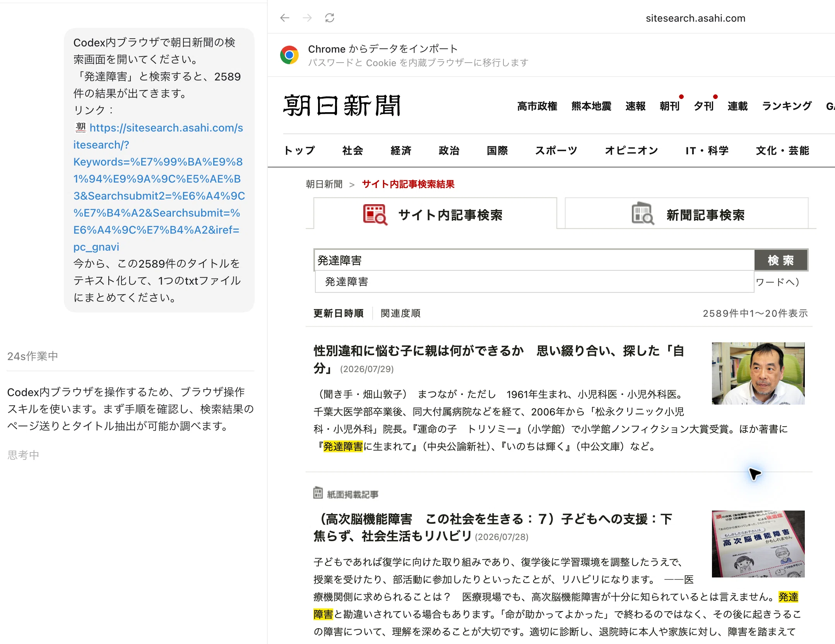The width and height of the screenshot is (835, 644).
Task: Choose the 発達障害 autocomplete suggestion
Action: click(x=535, y=282)
